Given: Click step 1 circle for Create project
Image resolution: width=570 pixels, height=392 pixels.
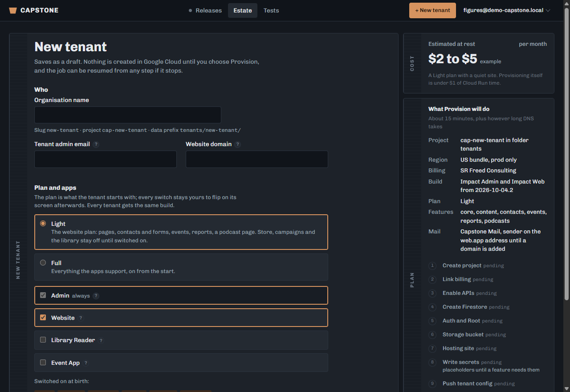Looking at the screenshot, I should point(432,266).
